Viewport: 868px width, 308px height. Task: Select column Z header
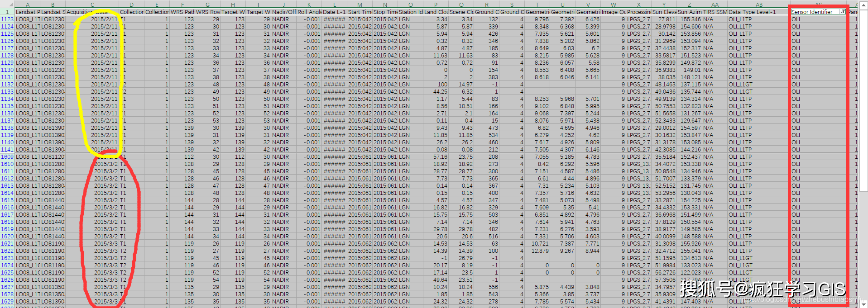pyautogui.click(x=690, y=5)
